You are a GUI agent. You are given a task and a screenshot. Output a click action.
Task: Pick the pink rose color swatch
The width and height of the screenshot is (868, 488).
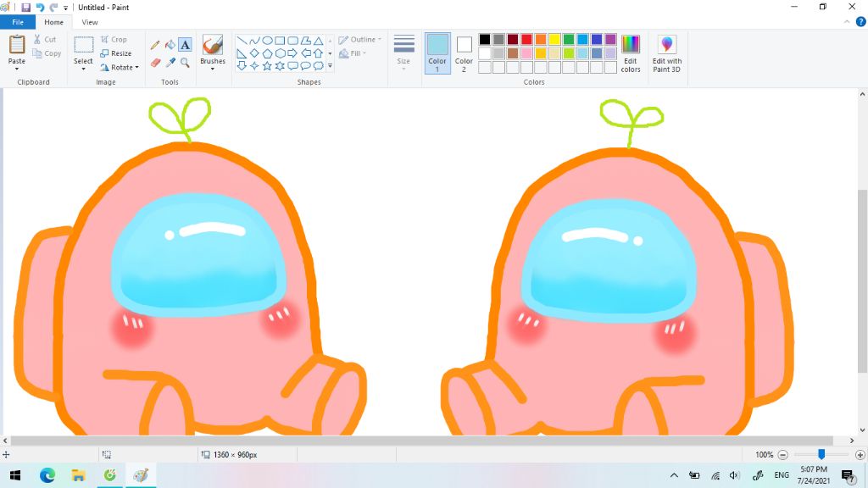point(526,53)
